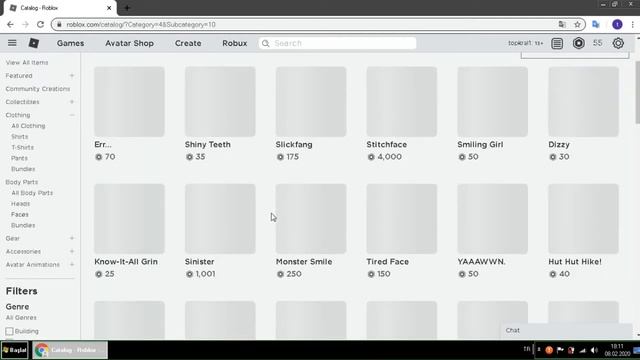
Task: Click the Hut Hut Hike! item name
Action: click(x=575, y=262)
